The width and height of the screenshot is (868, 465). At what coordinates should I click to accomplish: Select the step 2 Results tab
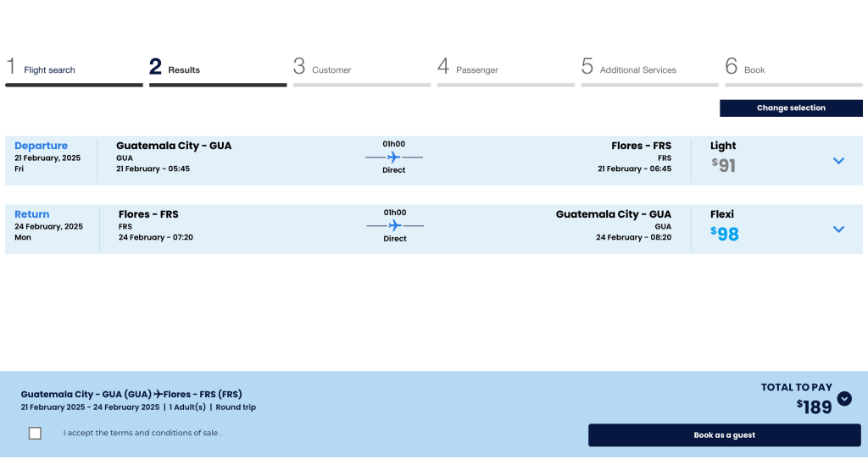point(183,69)
